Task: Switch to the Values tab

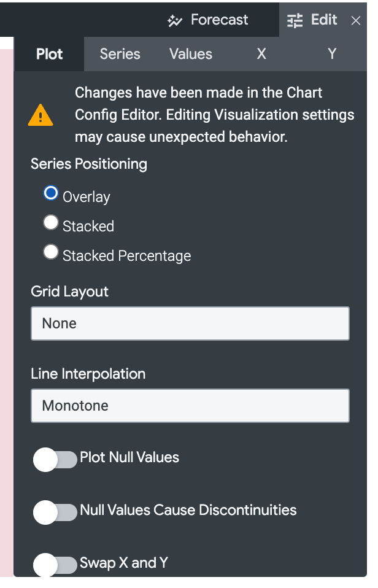Action: pos(191,54)
